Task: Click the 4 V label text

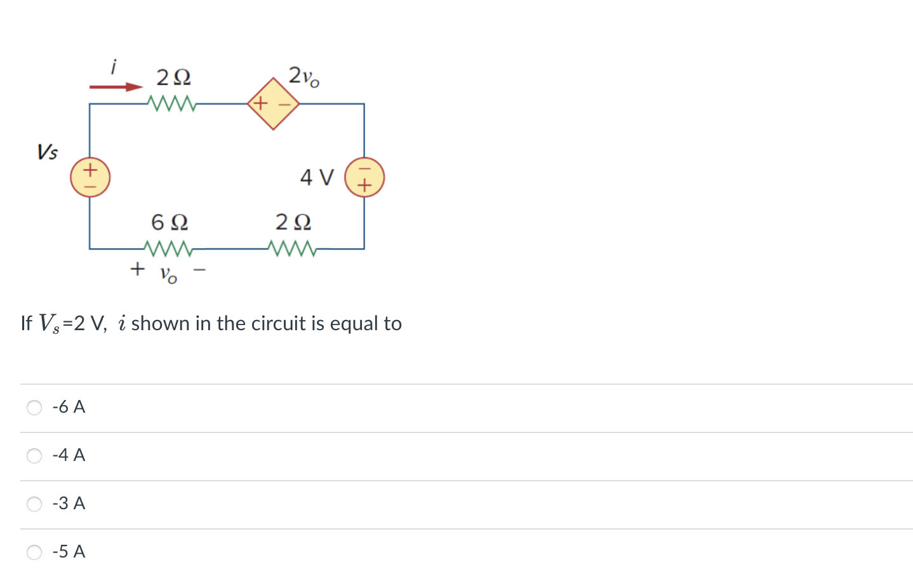Action: 317,177
